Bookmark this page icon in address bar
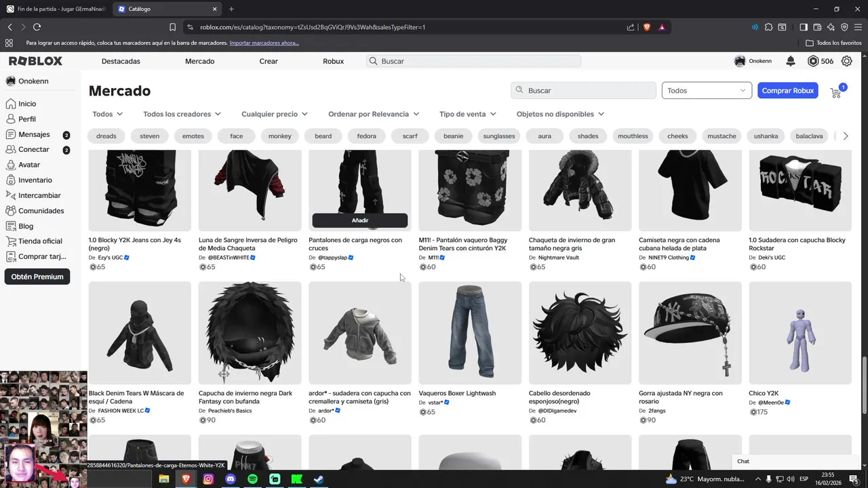 tap(172, 27)
